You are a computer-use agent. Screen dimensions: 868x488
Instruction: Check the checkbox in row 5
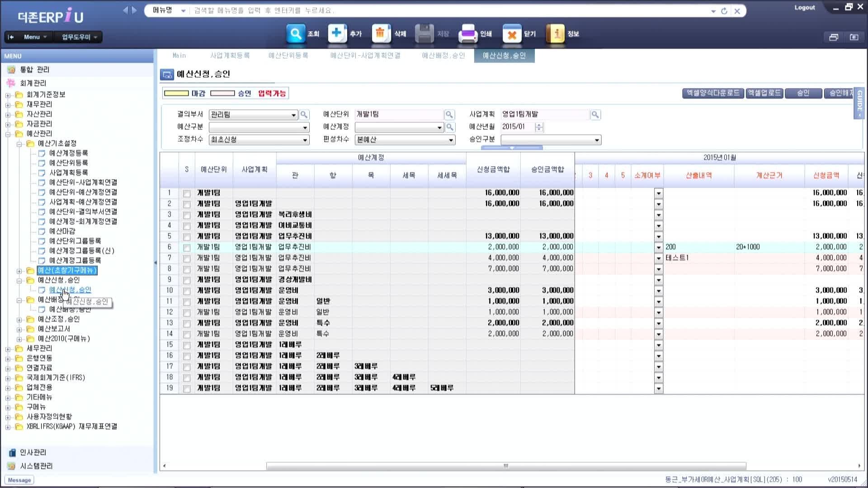click(x=187, y=237)
